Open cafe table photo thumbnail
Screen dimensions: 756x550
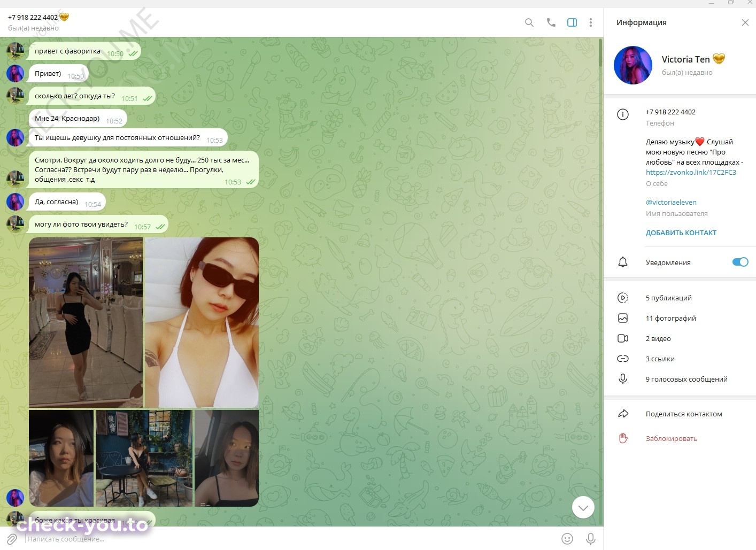click(x=144, y=459)
